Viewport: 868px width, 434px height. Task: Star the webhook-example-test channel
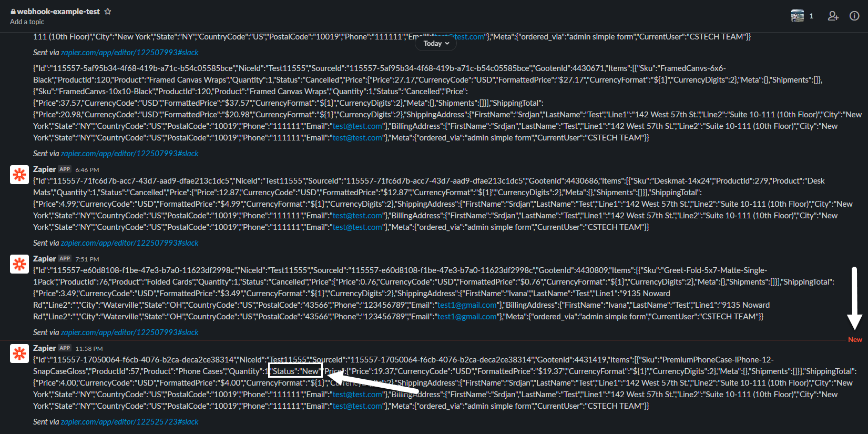point(108,12)
